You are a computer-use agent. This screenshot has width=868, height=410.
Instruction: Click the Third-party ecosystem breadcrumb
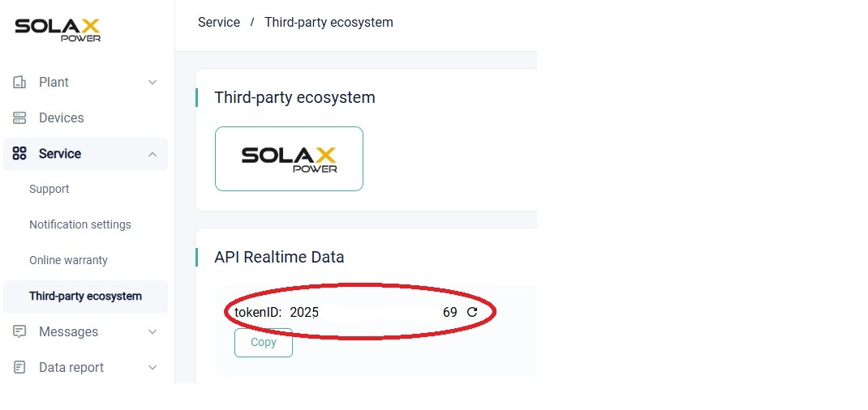tap(329, 23)
